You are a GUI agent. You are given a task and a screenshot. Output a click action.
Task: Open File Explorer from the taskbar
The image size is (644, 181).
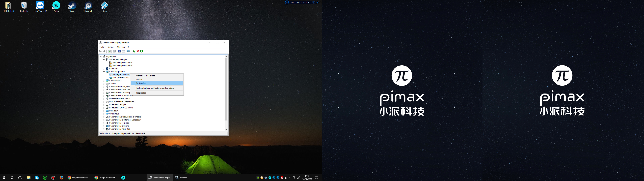(29, 178)
